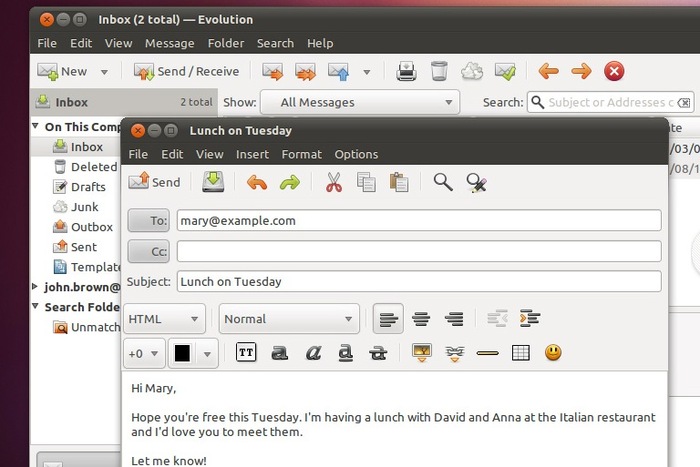Delete message with trash can icon
Image resolution: width=700 pixels, height=467 pixels.
click(439, 71)
